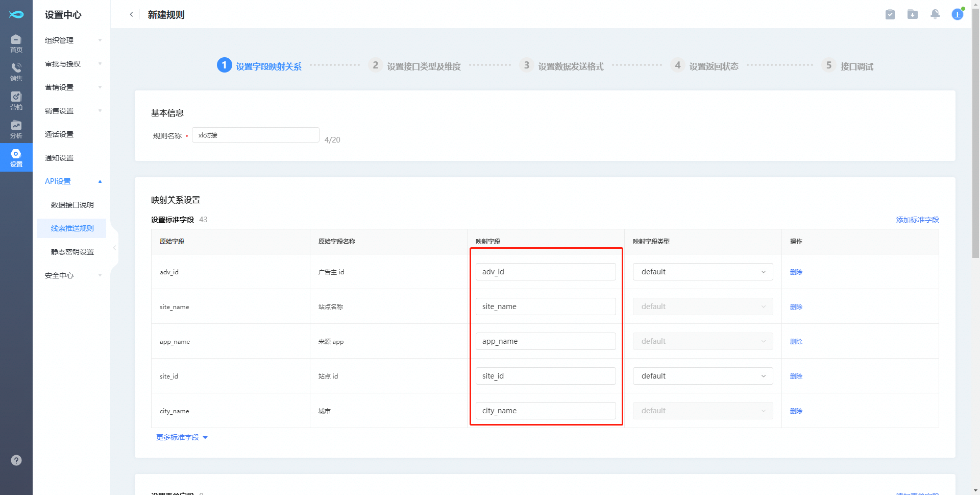Open the city_name mapping type dropdown

(x=703, y=411)
